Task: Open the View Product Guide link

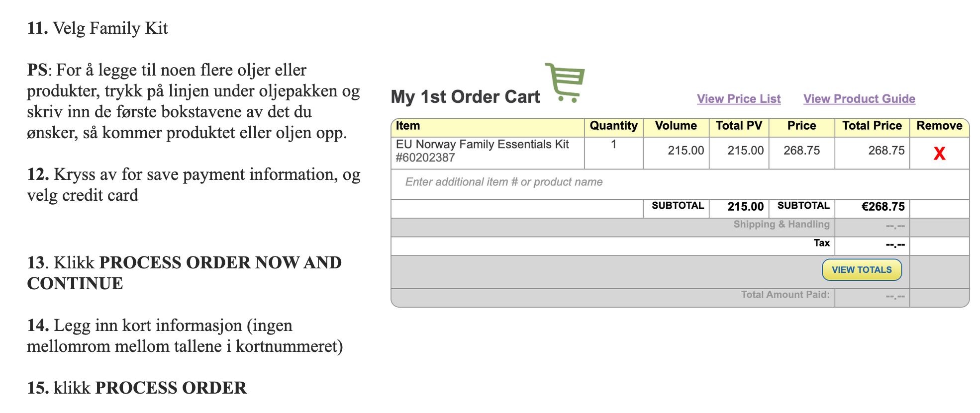Action: coord(859,98)
